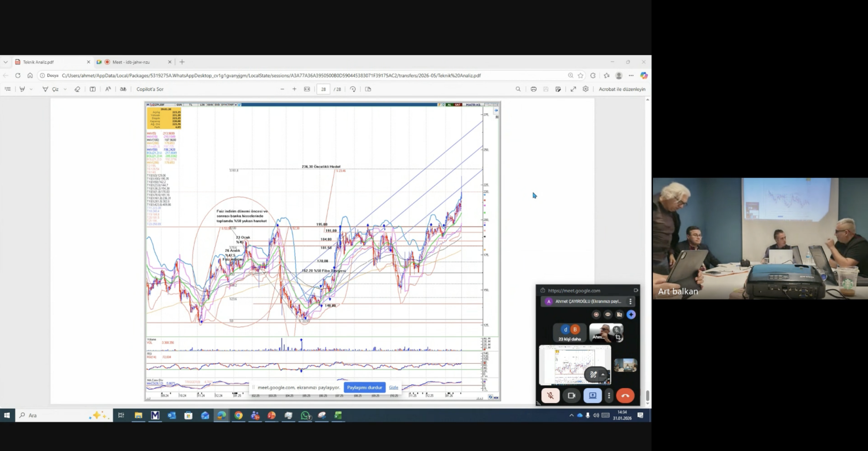Screen dimensions: 868x451
Task: Toggle screen presenting button in Meet
Action: pyautogui.click(x=592, y=395)
